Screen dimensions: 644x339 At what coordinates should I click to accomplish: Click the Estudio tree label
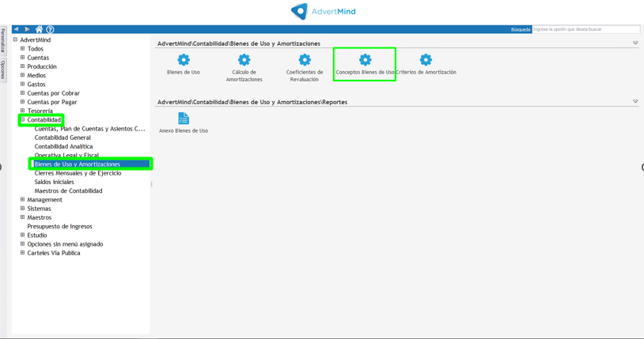tap(37, 235)
